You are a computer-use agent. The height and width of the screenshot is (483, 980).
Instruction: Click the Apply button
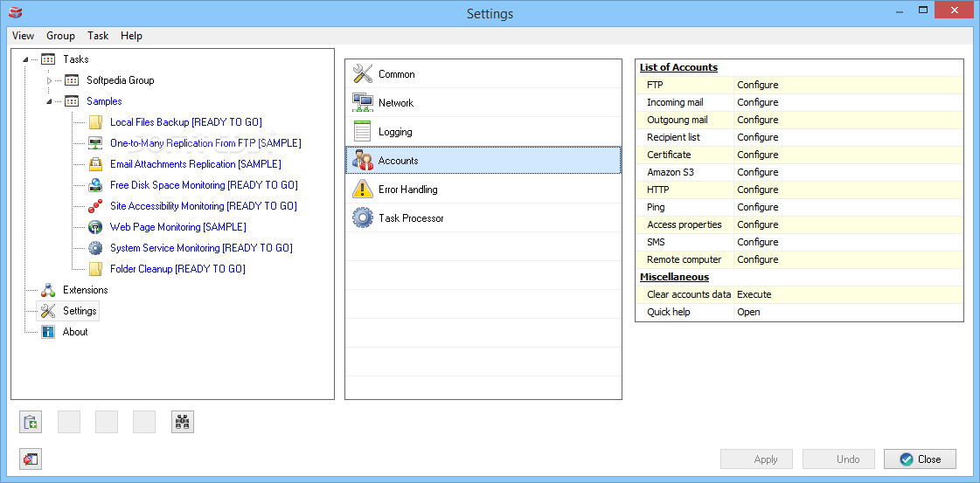coord(757,459)
